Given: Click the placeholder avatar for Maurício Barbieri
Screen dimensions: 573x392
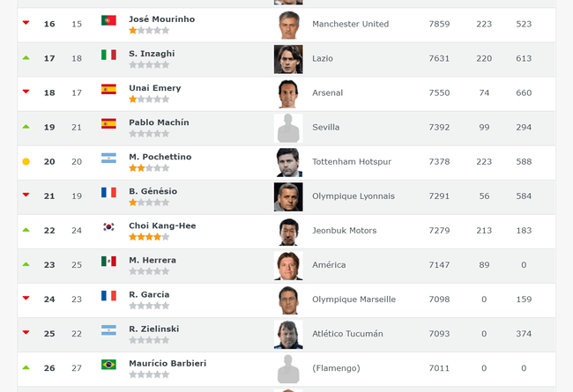Looking at the screenshot, I should pos(288,369).
